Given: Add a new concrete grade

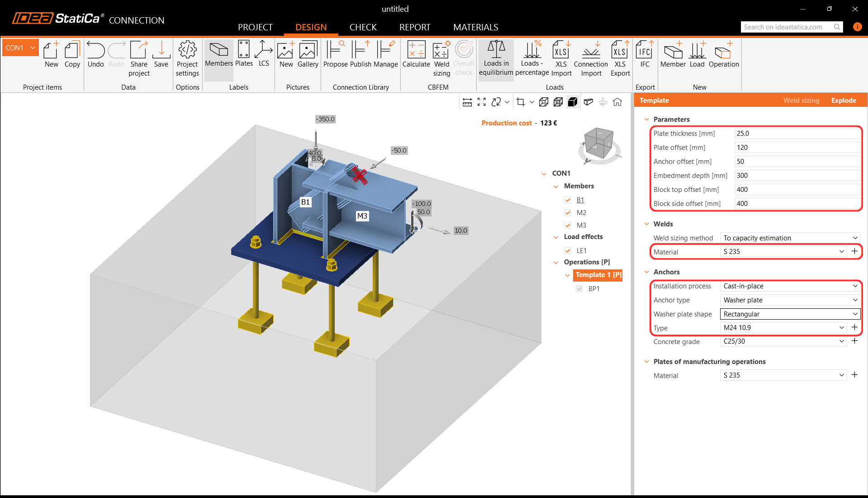Looking at the screenshot, I should tap(854, 341).
